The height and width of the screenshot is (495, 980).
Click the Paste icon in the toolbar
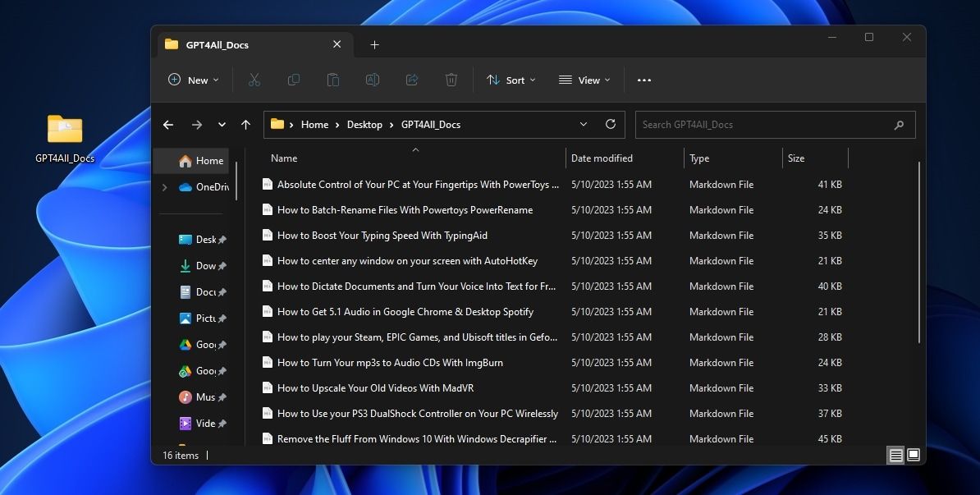coord(333,80)
